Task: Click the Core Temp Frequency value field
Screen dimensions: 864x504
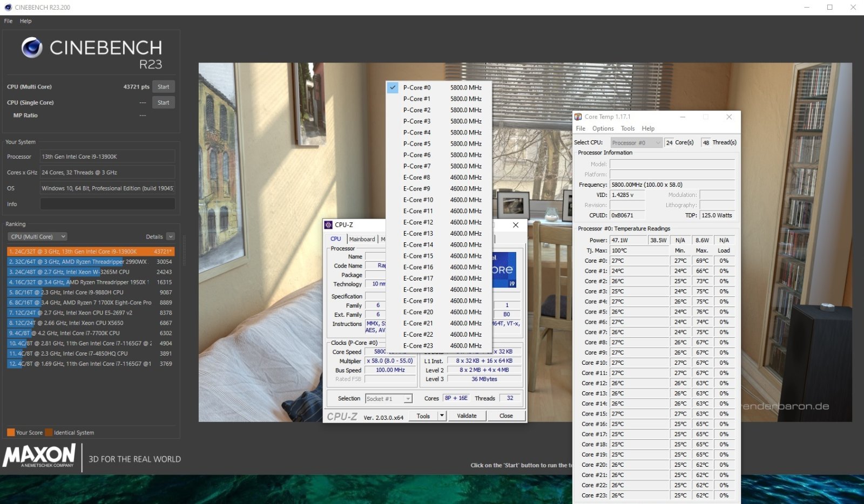Action: point(672,185)
